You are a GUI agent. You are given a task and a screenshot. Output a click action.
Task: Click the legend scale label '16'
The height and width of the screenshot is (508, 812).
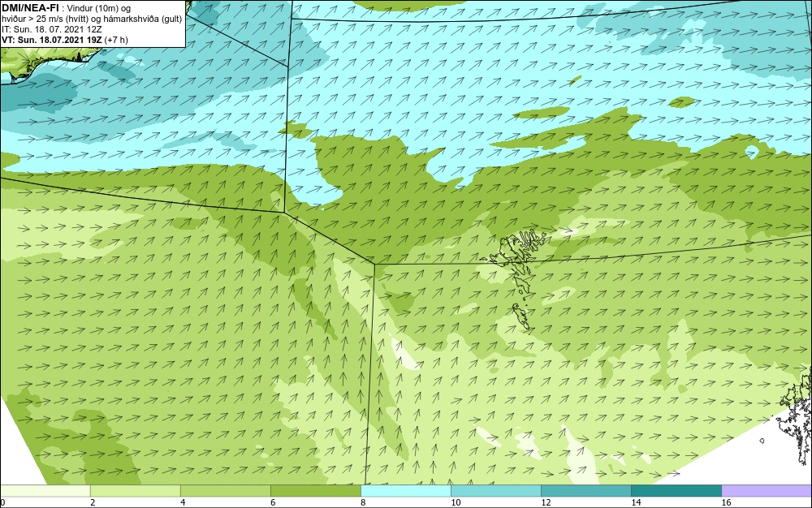pyautogui.click(x=726, y=502)
